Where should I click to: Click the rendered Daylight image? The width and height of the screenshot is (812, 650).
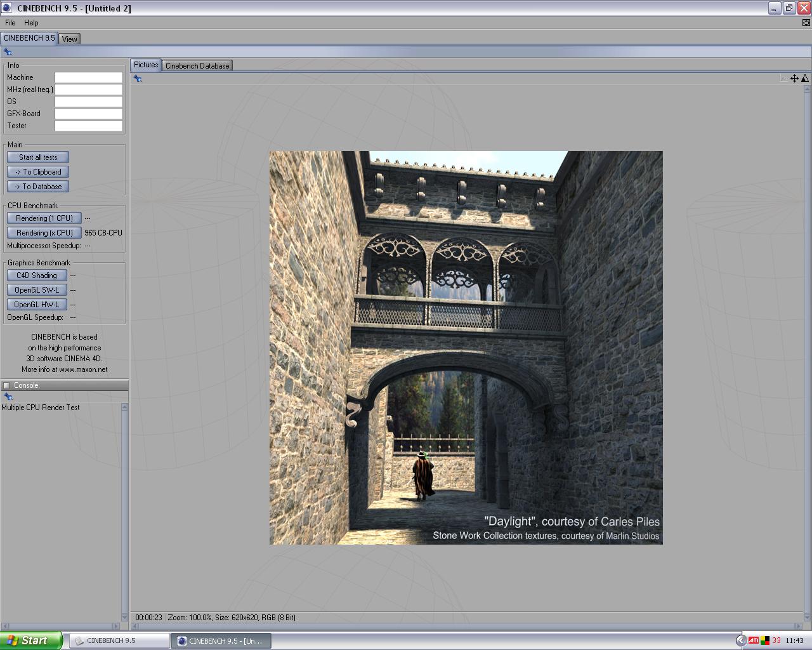coord(466,348)
